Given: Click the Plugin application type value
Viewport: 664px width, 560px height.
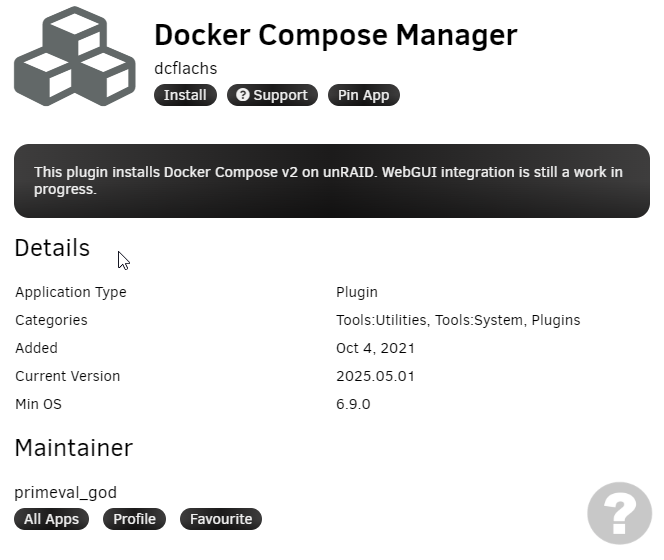Looking at the screenshot, I should [x=357, y=292].
